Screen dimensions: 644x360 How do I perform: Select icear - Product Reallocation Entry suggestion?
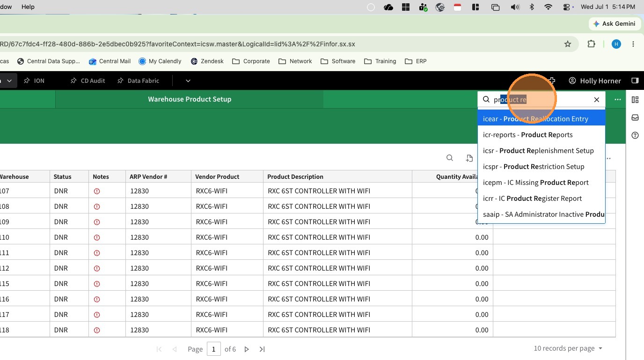click(x=542, y=119)
